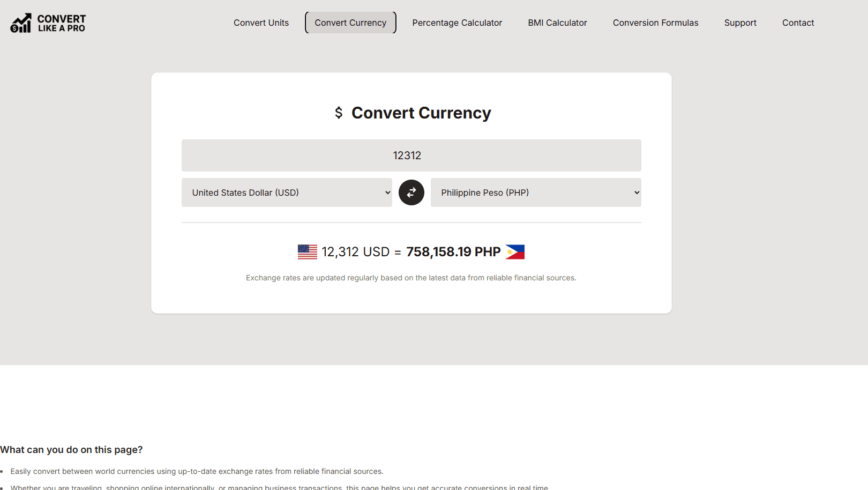Screen dimensions: 868x490
Task: Click the 758,158.19 PHP result
Action: click(453, 252)
